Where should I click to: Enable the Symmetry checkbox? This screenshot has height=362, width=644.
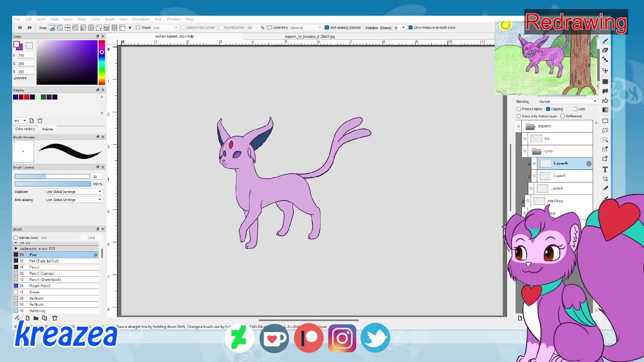(269, 28)
